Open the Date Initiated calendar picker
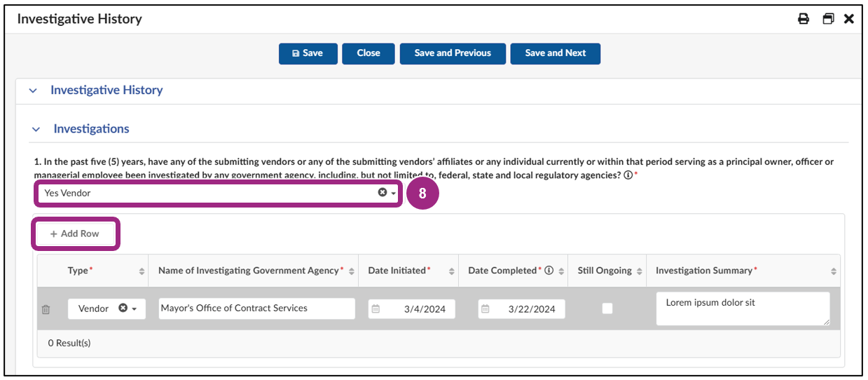Image resolution: width=868 pixels, height=380 pixels. [x=376, y=309]
